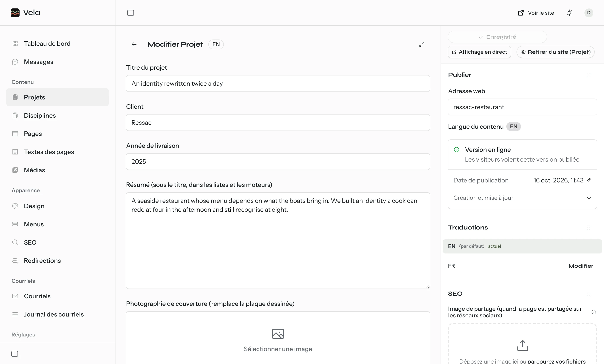Edit publication date with pencil icon

click(x=589, y=180)
